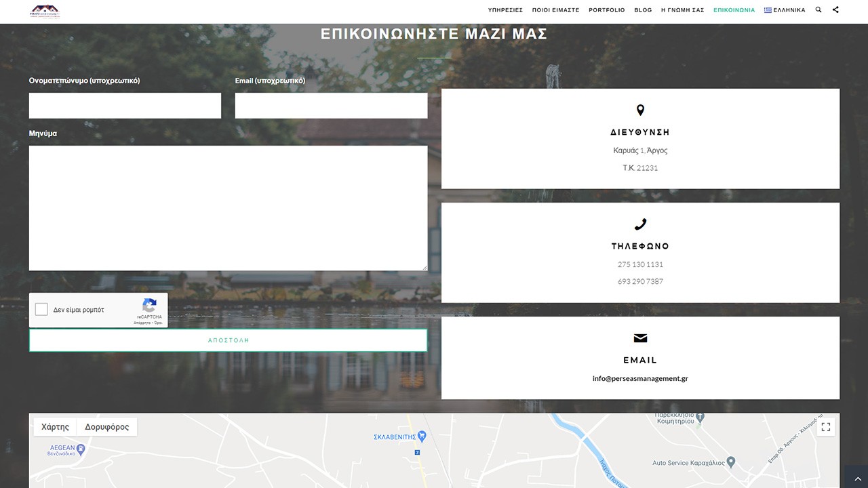Open the ΕΛΛΗΝΙΚΑ language selector

785,10
